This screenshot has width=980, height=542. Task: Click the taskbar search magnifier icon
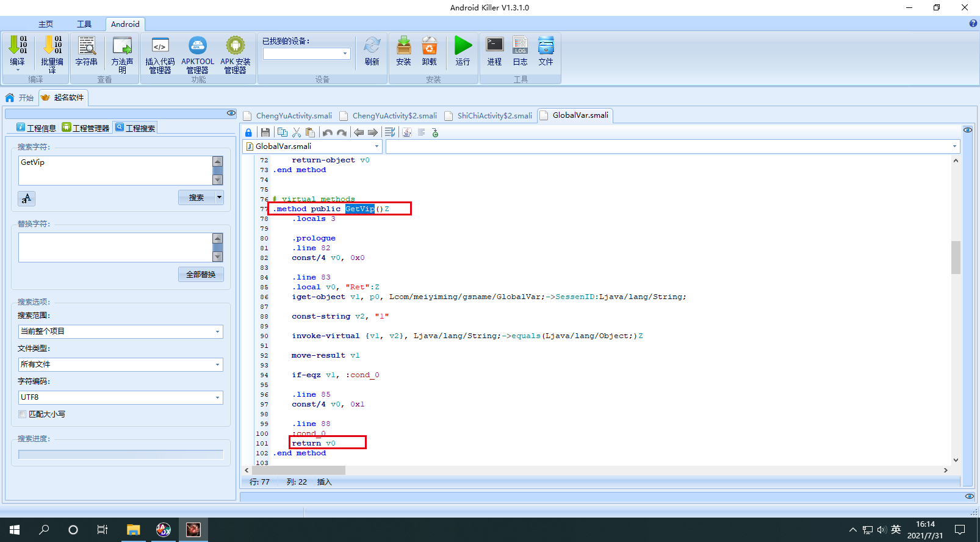coord(44,530)
